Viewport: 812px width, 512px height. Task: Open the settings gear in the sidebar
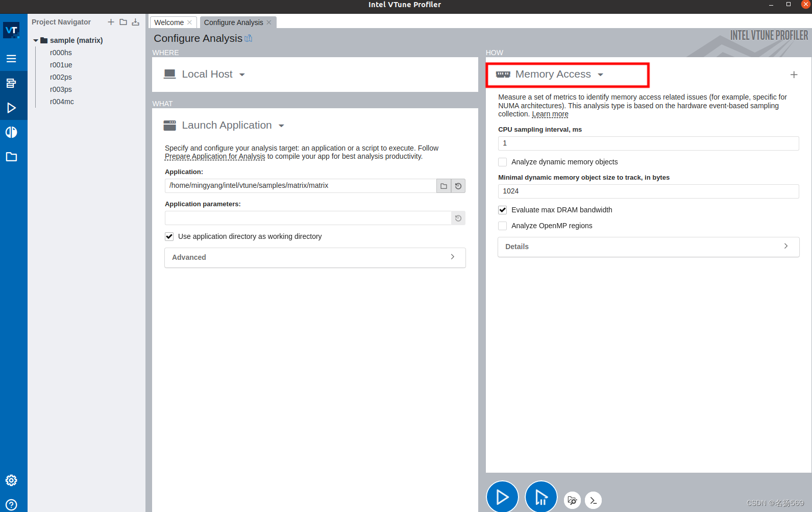11,480
